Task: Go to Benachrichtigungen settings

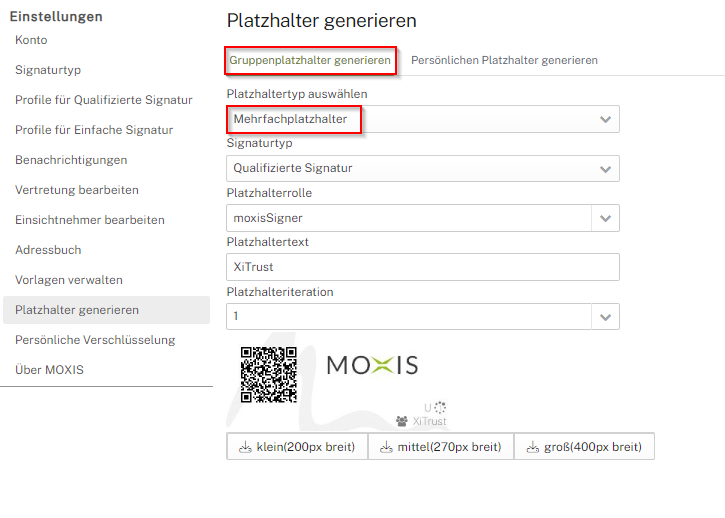Action: 71,160
